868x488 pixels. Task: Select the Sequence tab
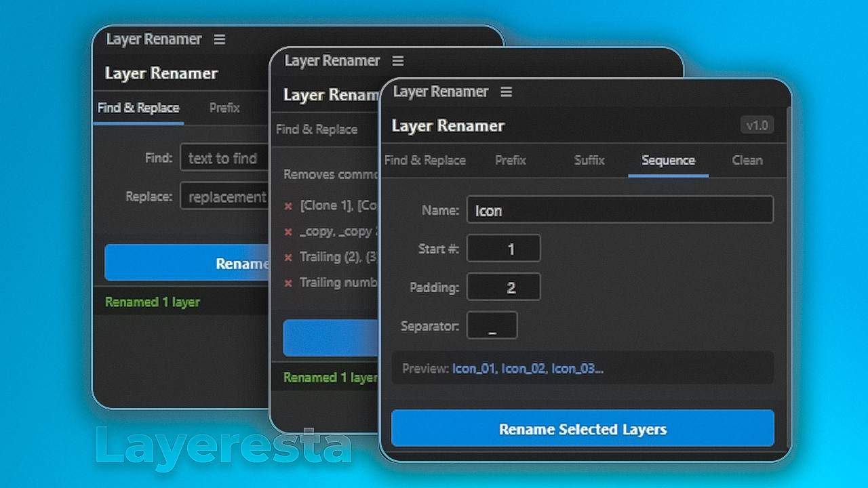tap(668, 161)
